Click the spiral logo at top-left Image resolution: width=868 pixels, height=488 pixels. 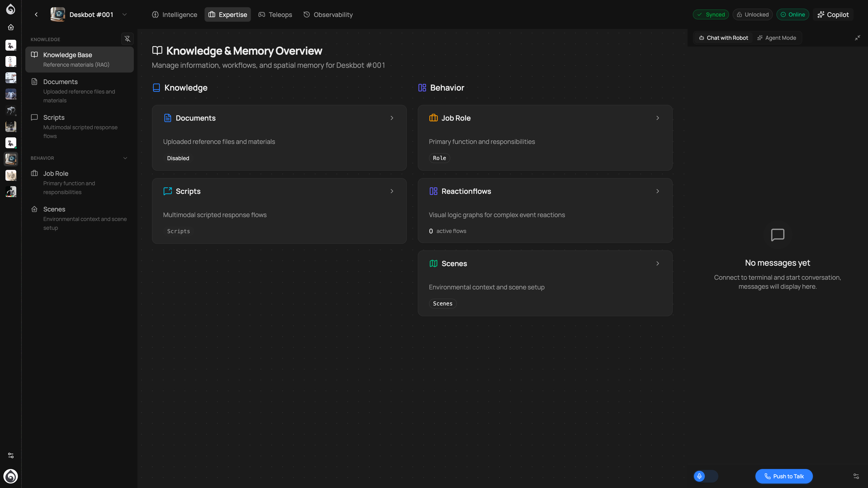pos(11,9)
